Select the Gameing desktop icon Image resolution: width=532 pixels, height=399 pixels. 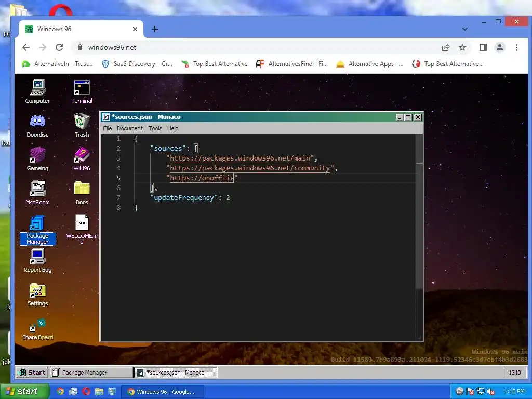click(x=37, y=159)
